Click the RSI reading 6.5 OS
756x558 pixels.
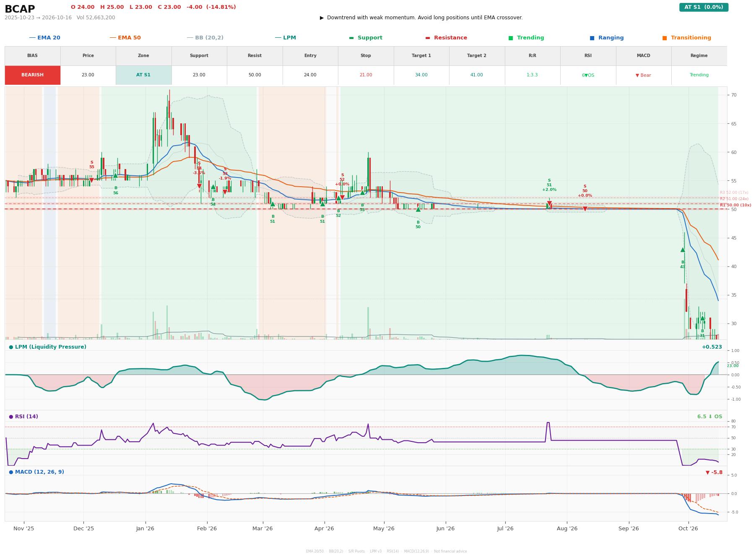pyautogui.click(x=710, y=417)
